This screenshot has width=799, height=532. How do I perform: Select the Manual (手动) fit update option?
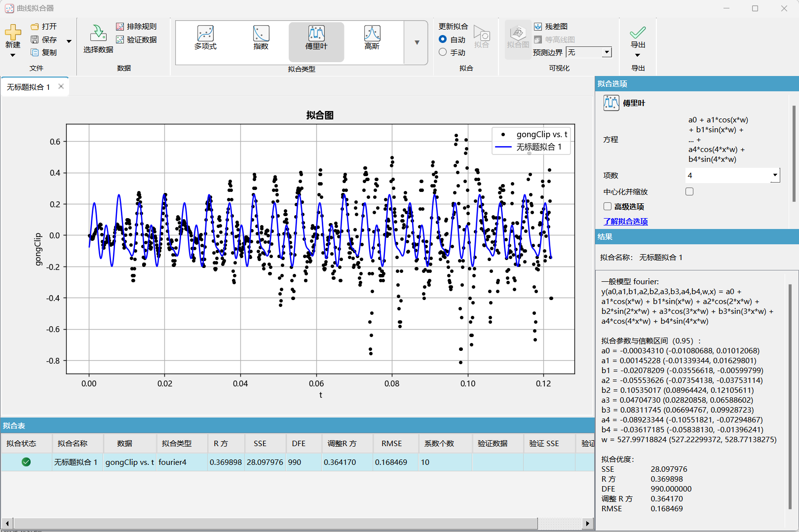tap(443, 52)
